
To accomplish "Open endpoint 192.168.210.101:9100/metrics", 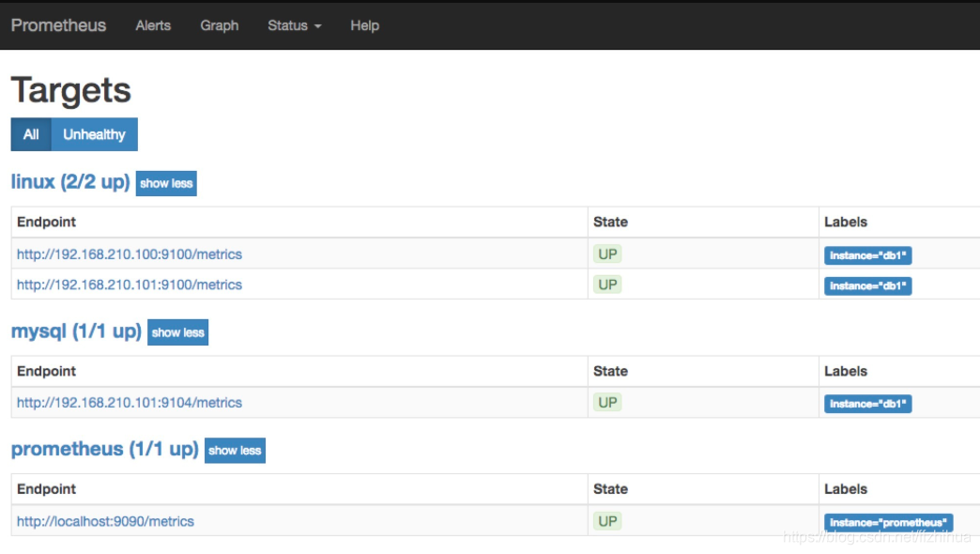I will [x=130, y=285].
